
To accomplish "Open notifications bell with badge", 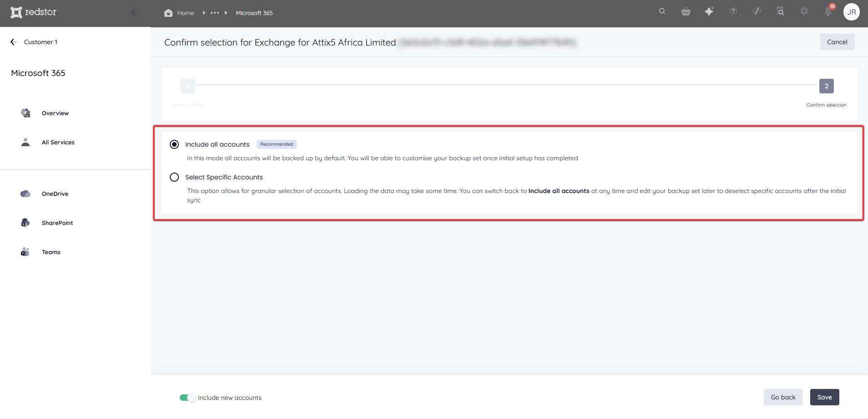I will pyautogui.click(x=828, y=11).
